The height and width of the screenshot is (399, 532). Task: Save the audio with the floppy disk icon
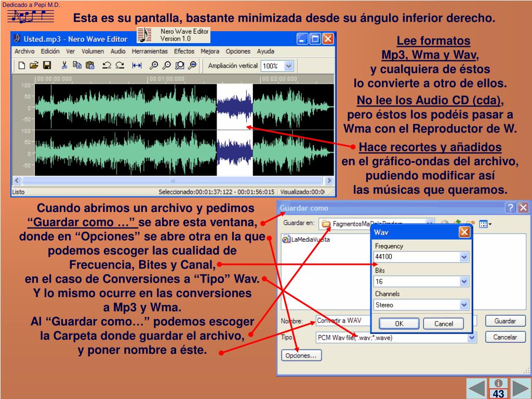47,65
